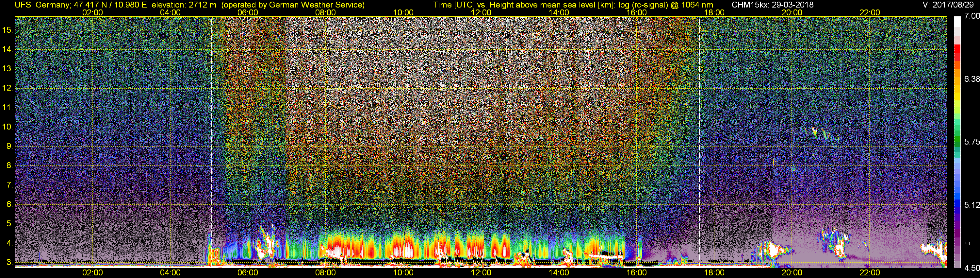Click the 16:00 label on the bottom time axis
This screenshot has height=278, width=980.
tap(636, 273)
